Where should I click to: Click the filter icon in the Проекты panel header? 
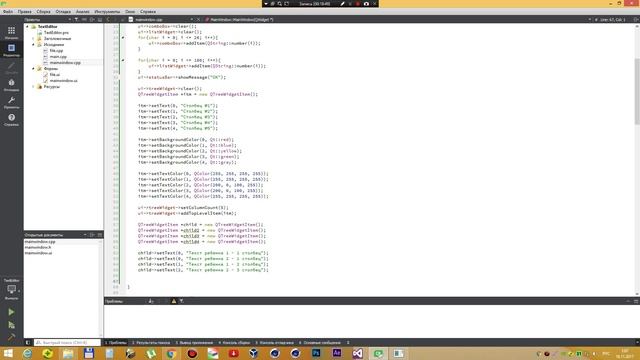coord(76,19)
